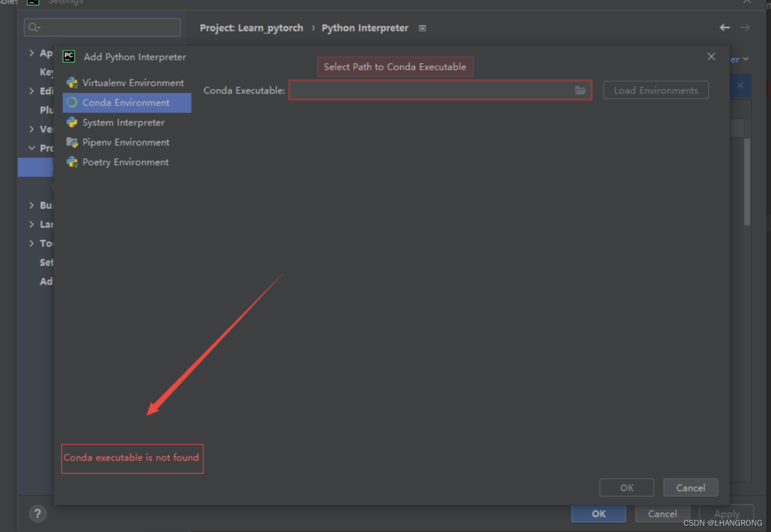Select the Ad settings tree item
The width and height of the screenshot is (771, 532).
point(46,282)
